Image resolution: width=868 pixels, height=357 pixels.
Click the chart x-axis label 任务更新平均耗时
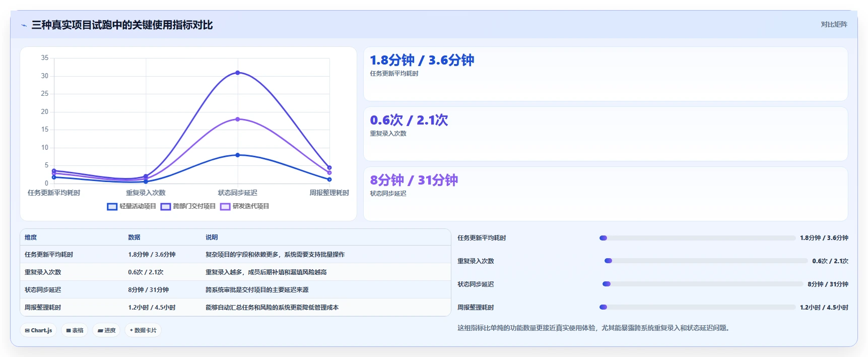(54, 193)
